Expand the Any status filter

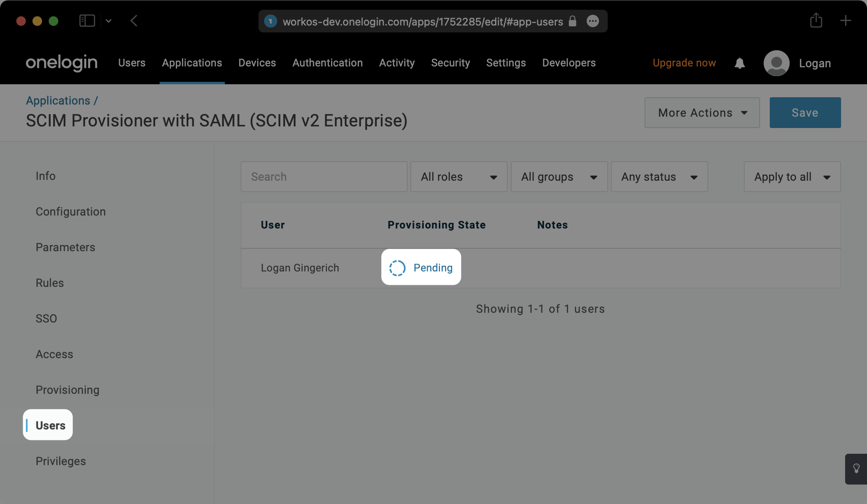pos(659,177)
